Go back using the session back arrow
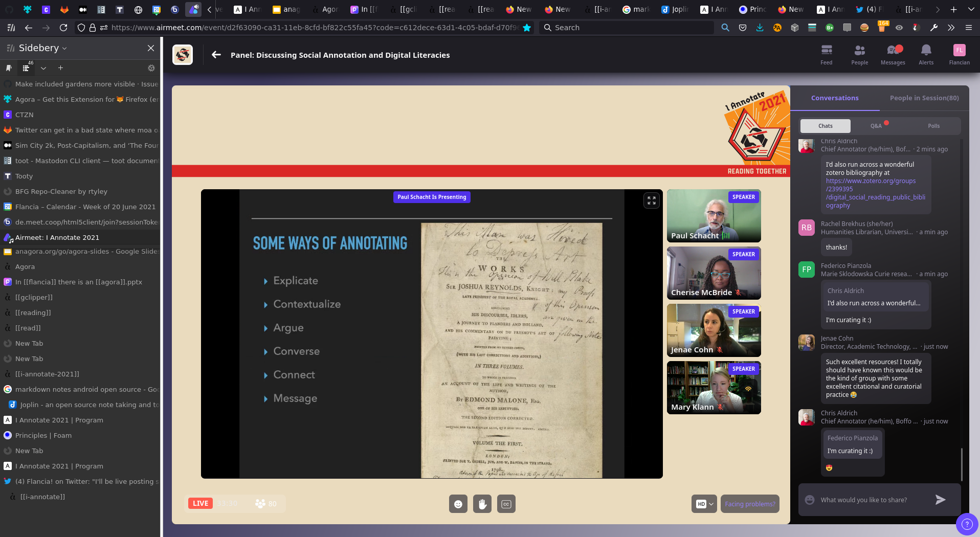Image resolution: width=980 pixels, height=537 pixels. coord(216,55)
